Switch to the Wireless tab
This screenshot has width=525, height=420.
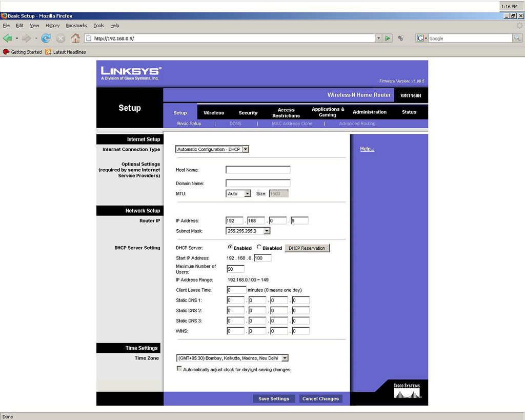click(214, 113)
